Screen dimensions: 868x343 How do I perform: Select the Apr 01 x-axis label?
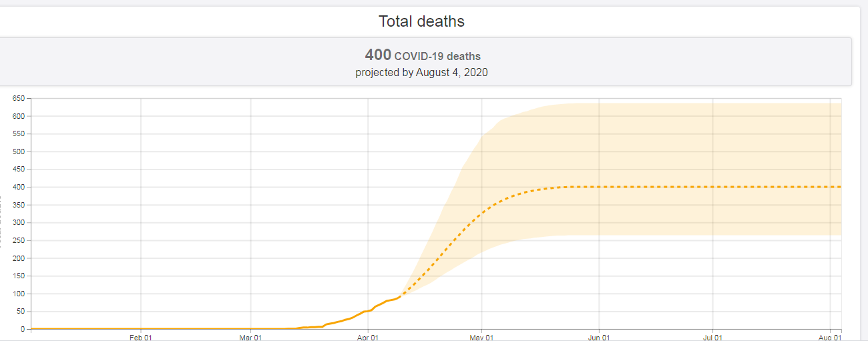click(x=368, y=338)
